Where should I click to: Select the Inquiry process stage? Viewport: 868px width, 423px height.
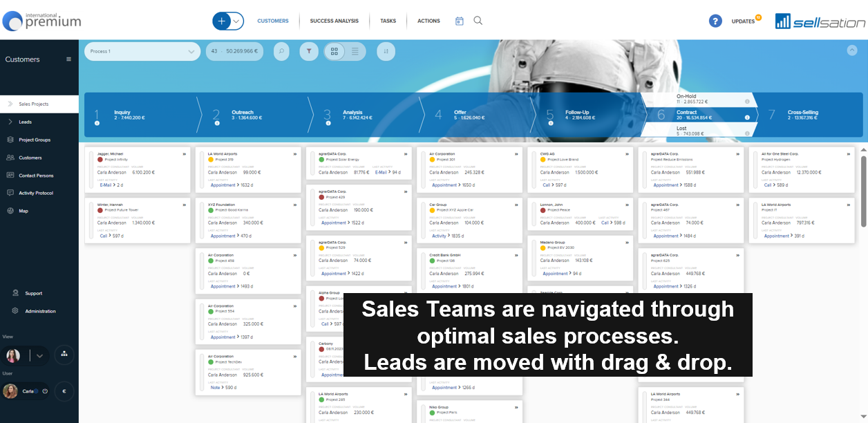click(x=142, y=115)
